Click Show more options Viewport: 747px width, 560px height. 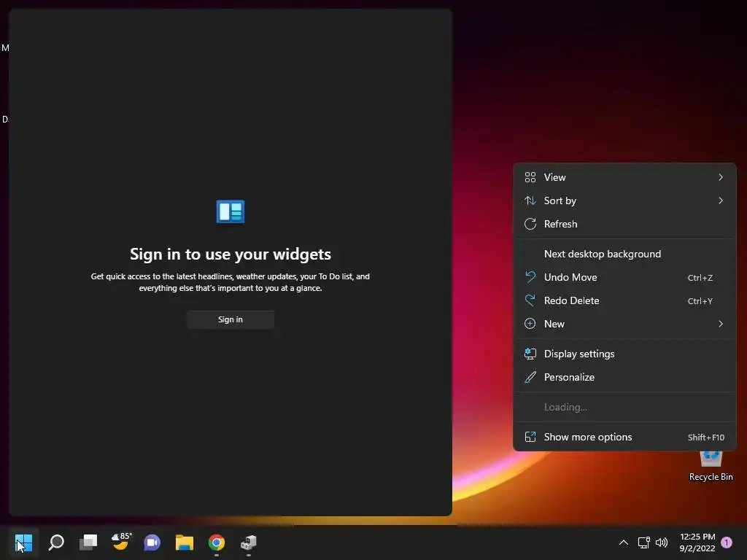(624, 437)
